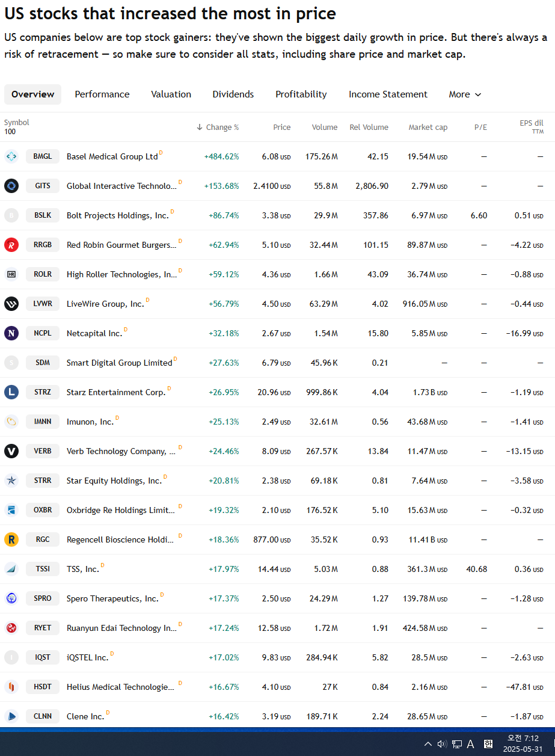Screen dimensions: 555x756
Task: Click the TSSI logo icon
Action: (x=11, y=570)
